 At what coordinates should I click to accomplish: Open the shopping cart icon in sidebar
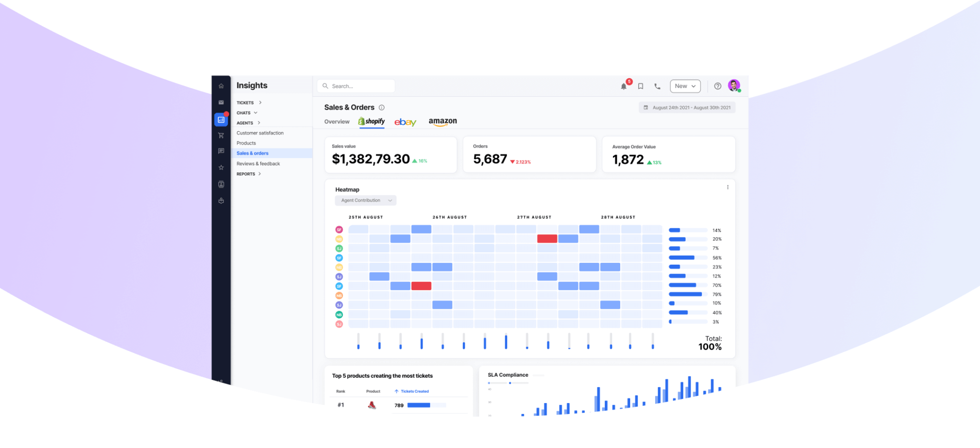(x=221, y=135)
